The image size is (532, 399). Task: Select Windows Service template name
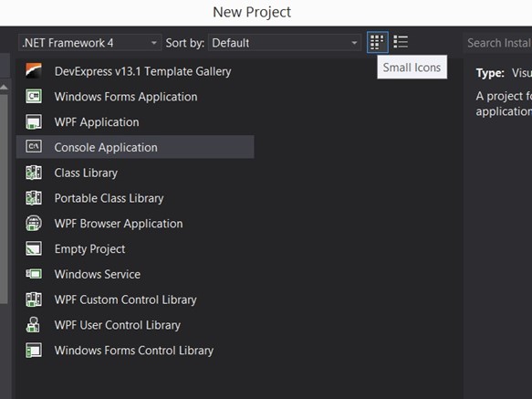(x=98, y=274)
